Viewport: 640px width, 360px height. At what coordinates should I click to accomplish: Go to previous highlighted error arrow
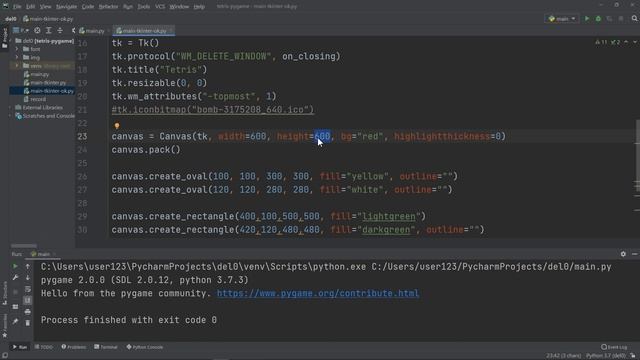click(x=626, y=42)
